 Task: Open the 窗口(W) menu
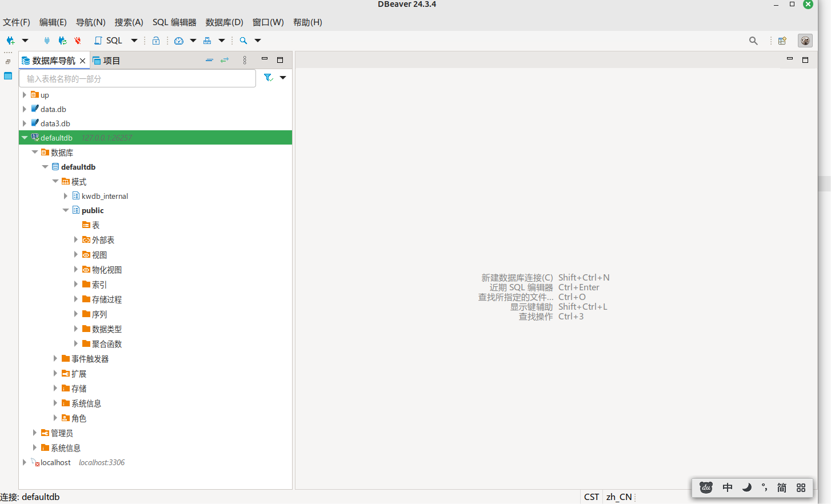pos(268,22)
